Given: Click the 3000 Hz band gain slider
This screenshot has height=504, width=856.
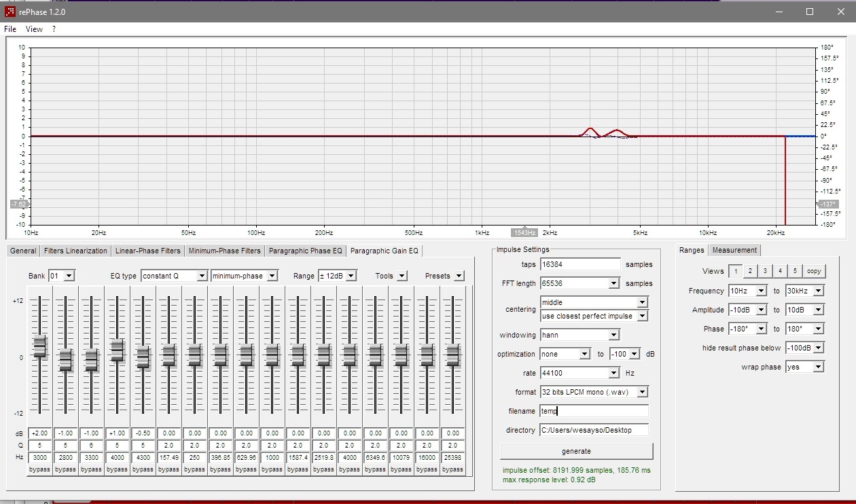Looking at the screenshot, I should point(39,346).
